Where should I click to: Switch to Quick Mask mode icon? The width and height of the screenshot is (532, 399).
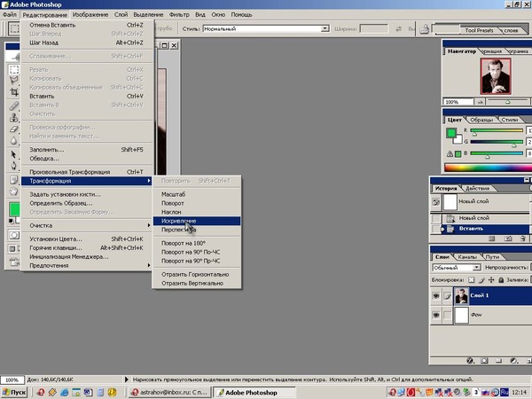coord(14,235)
